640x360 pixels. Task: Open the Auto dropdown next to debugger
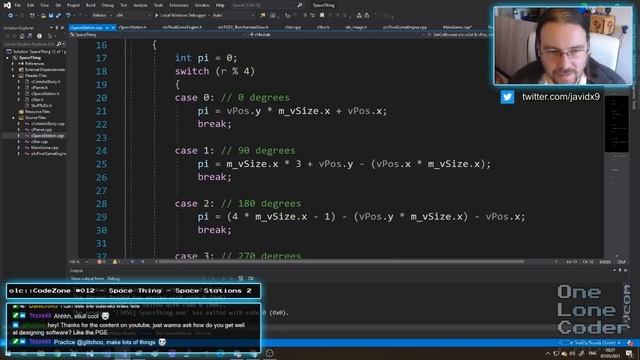[x=233, y=16]
